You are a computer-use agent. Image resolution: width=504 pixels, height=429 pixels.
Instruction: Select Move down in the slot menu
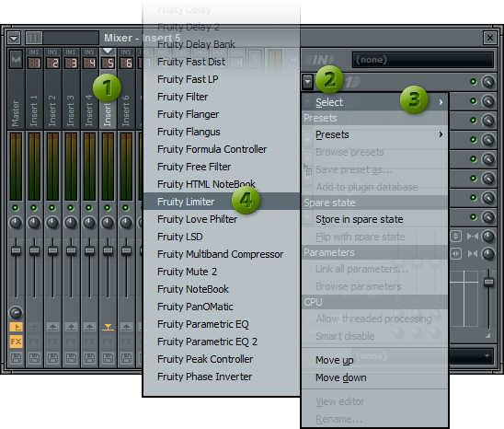[374, 377]
